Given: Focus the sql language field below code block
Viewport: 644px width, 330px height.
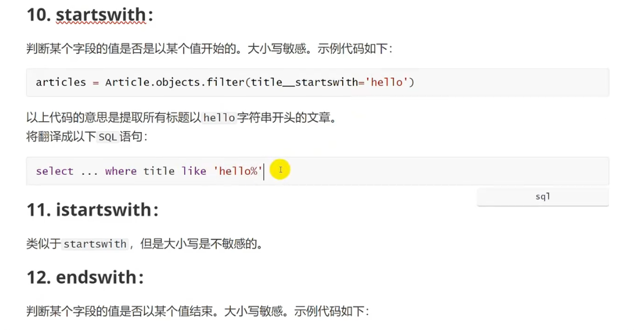Looking at the screenshot, I should click(543, 197).
